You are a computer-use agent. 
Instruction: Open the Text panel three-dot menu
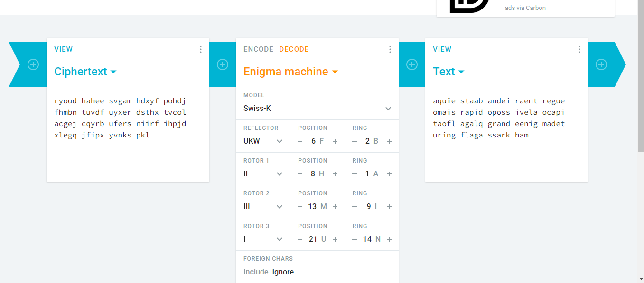[x=579, y=49]
